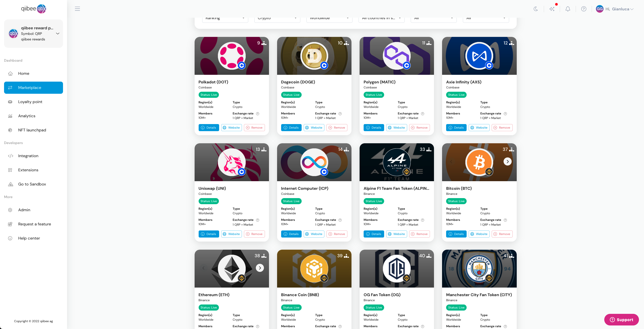644x329 pixels.
Task: Click Uniswap exchange rate info icon
Action: 257,220
